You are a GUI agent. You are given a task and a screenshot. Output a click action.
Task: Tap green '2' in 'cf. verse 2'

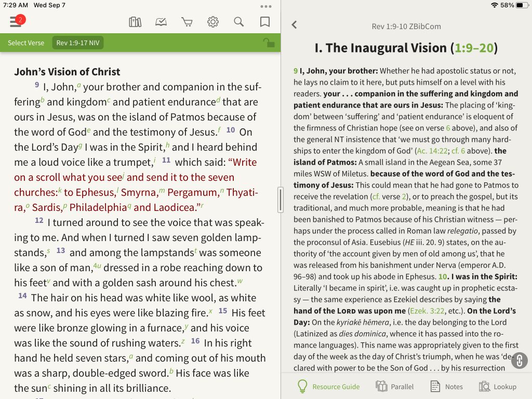tap(404, 197)
